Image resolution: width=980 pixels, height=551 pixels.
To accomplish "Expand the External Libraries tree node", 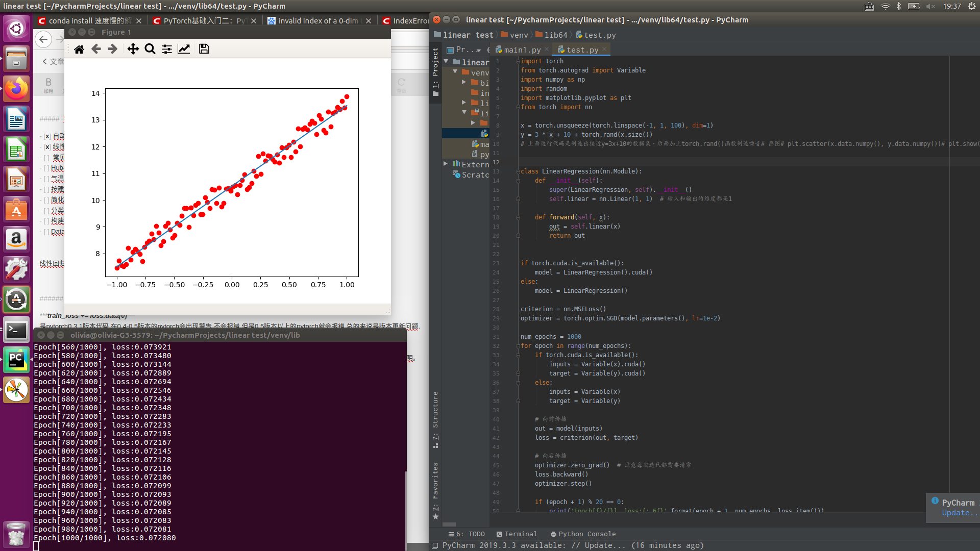I will click(446, 164).
